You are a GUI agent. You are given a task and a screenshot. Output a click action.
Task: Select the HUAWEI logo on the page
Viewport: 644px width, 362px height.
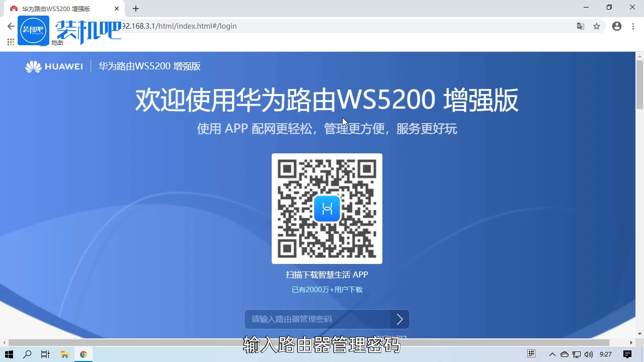54,66
